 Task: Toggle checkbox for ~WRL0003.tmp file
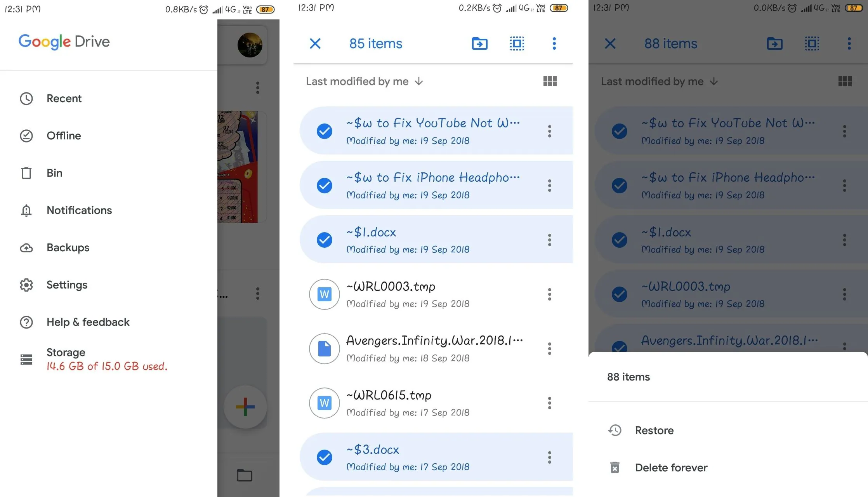pos(324,294)
